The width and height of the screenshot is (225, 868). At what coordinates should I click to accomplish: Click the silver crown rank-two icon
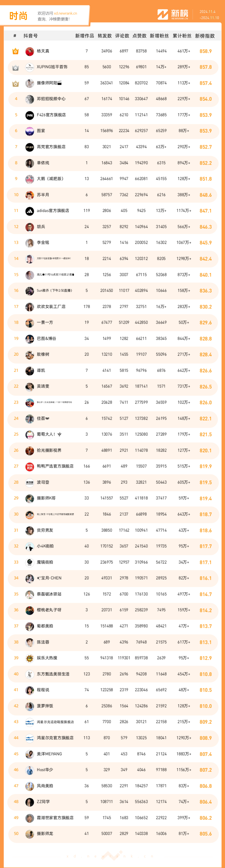[15, 67]
